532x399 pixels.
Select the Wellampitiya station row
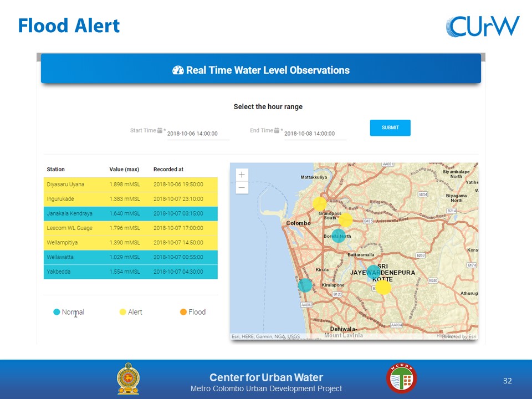tap(131, 243)
